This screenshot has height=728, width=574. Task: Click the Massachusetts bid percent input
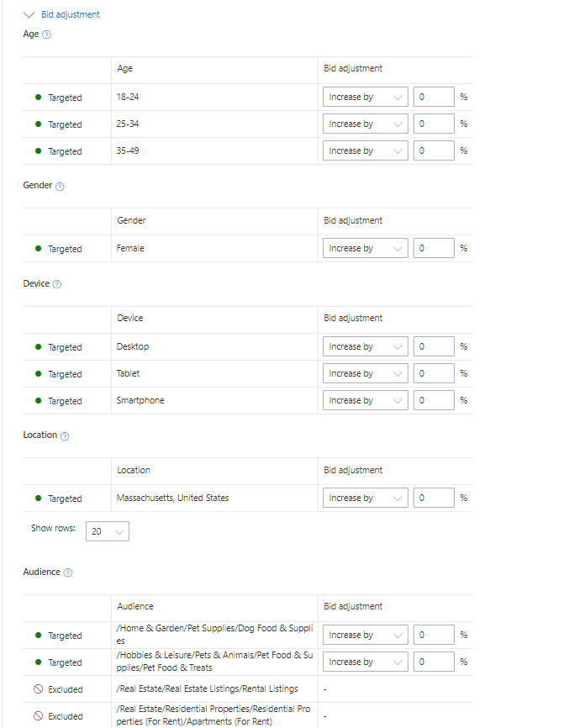pyautogui.click(x=434, y=499)
